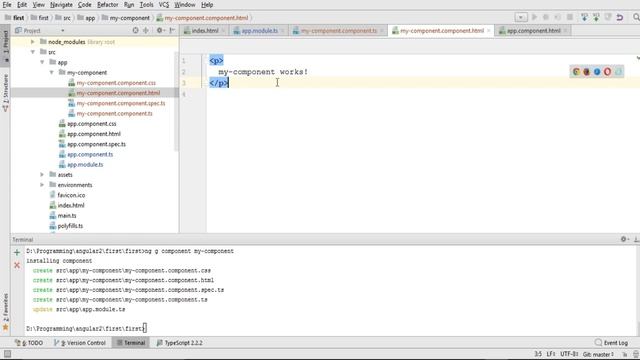
Task: Click the terminal command prompt input line
Action: pyautogui.click(x=86, y=328)
